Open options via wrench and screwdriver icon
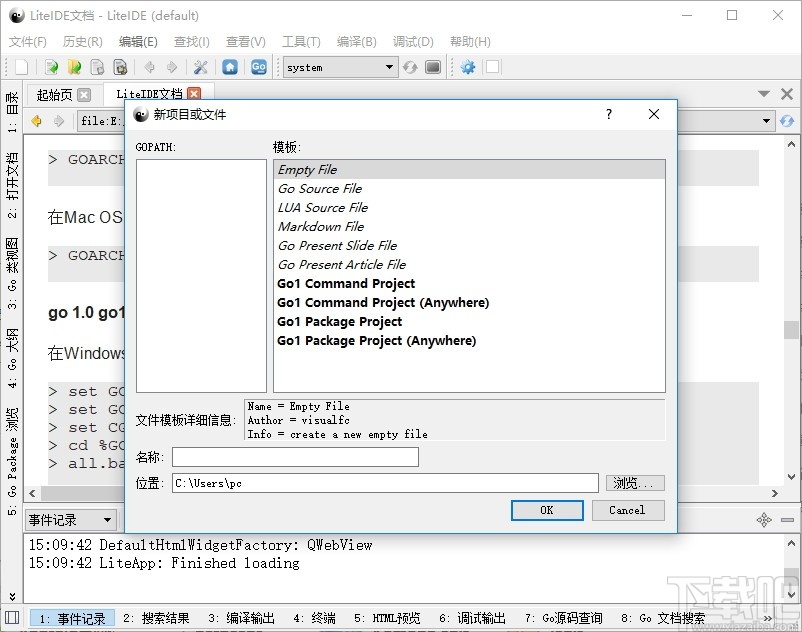 pyautogui.click(x=200, y=67)
